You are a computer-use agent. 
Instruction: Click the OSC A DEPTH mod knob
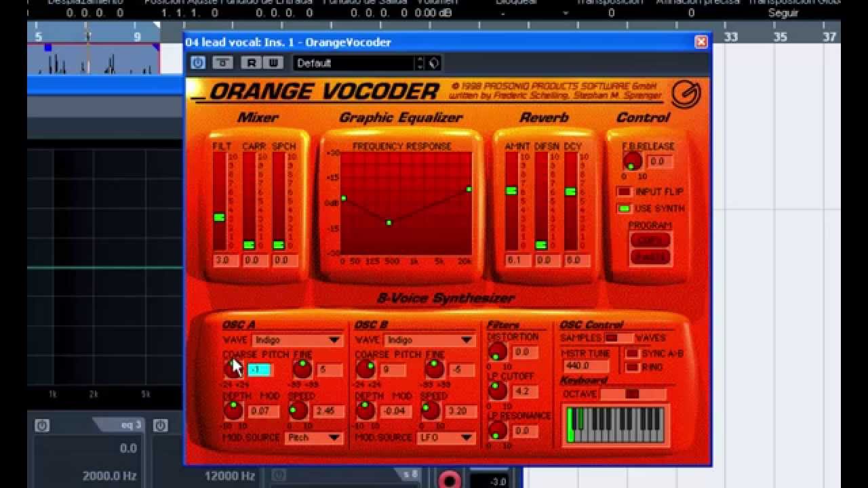point(233,410)
